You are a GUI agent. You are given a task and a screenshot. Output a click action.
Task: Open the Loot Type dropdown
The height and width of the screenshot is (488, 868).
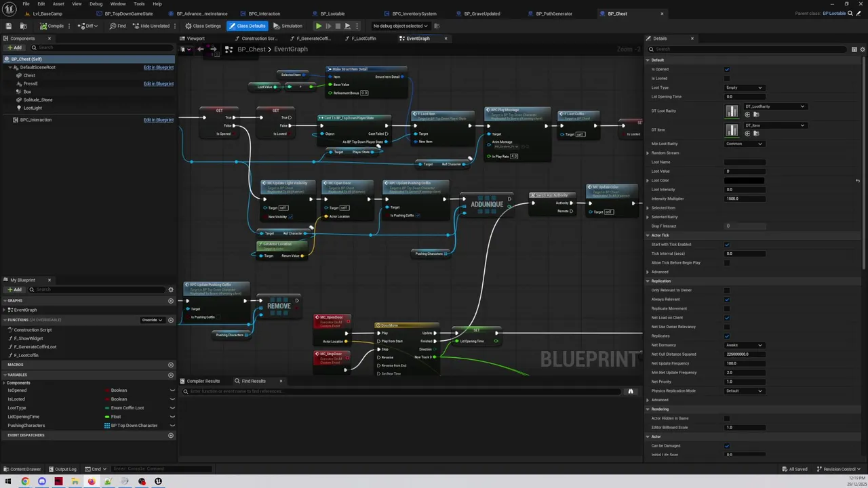(x=744, y=87)
